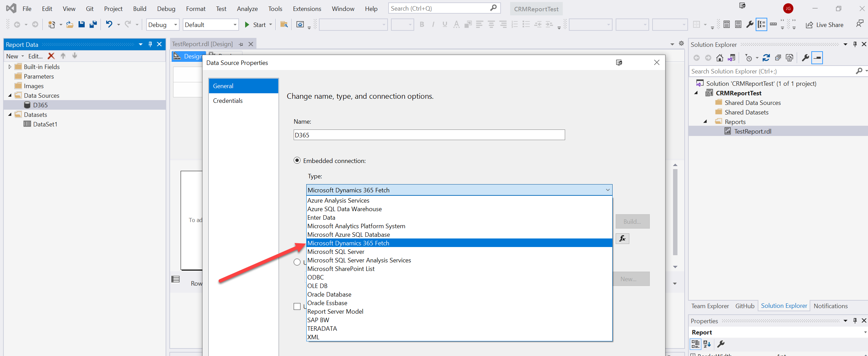Screen dimensions: 868x356
Task: Toggle the highlighted grouping pane toolbar button
Action: coord(761,25)
